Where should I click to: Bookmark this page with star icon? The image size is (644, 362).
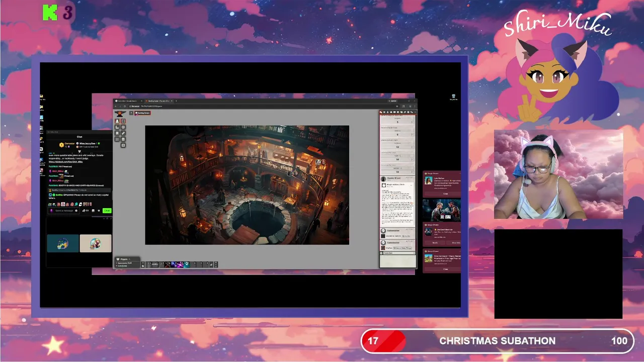pos(397,106)
